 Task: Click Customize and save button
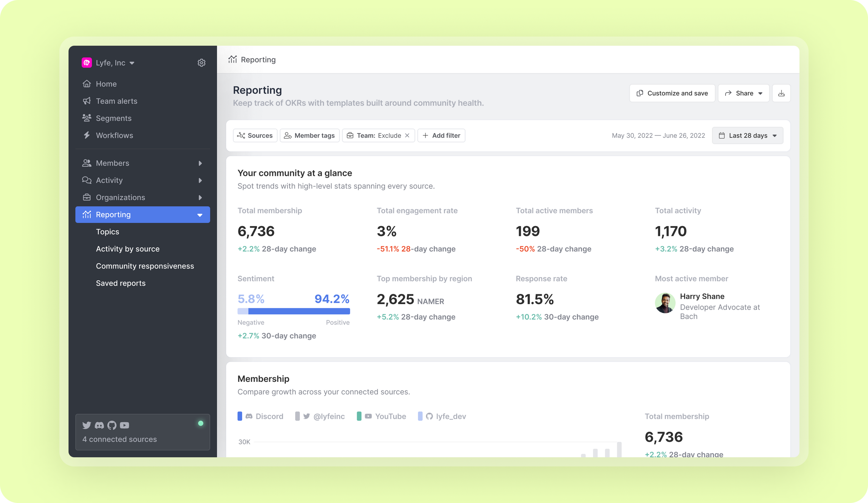coord(672,93)
